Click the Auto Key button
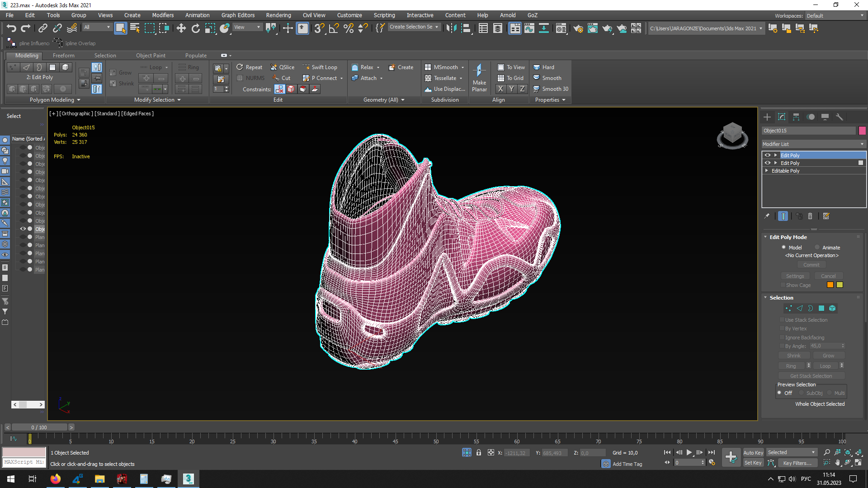Image resolution: width=868 pixels, height=488 pixels. tap(753, 452)
